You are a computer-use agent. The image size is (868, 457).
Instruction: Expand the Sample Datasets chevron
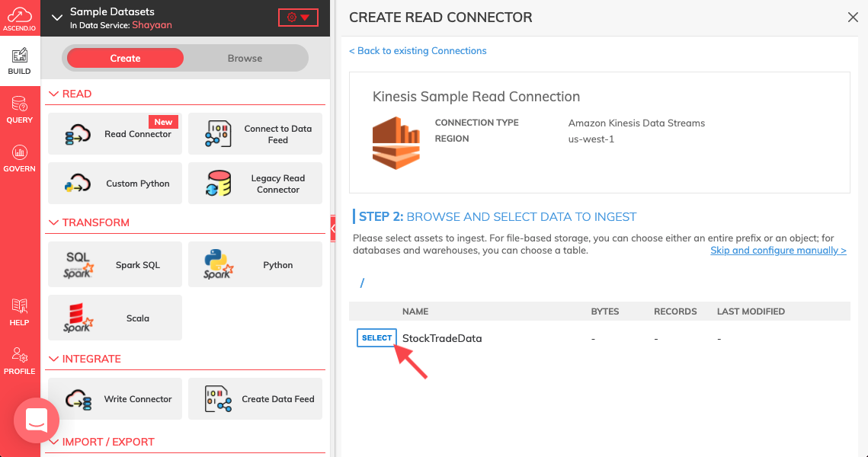[x=57, y=18]
